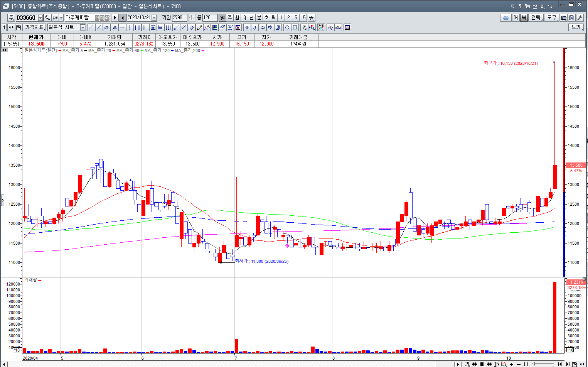
Task: Toggle the 매 trading button
Action: (x=516, y=18)
